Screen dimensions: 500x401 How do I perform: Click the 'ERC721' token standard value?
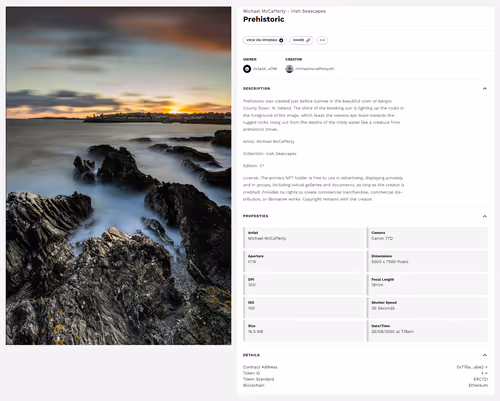pyautogui.click(x=481, y=379)
